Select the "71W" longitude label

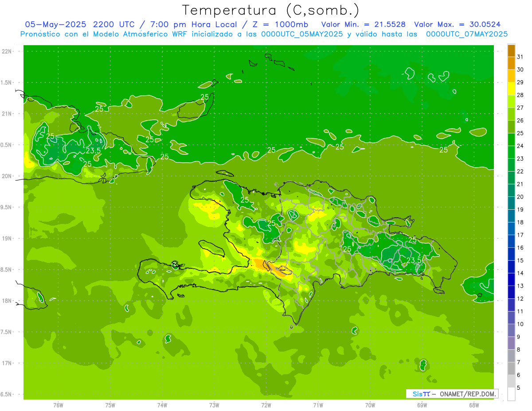318,405
